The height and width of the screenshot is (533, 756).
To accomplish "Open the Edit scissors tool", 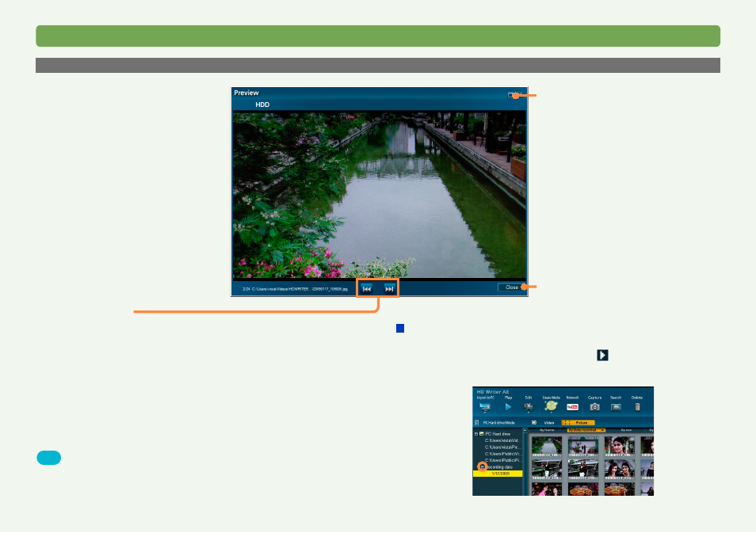I will [529, 407].
